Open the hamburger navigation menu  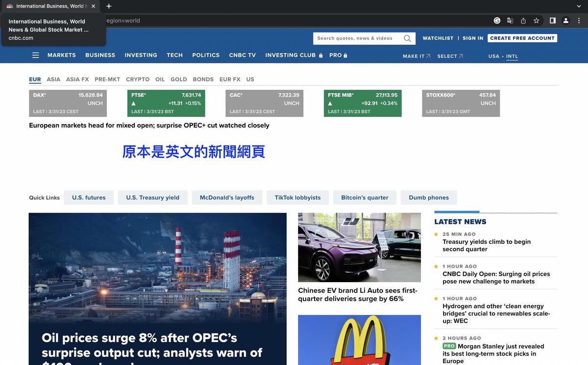point(35,55)
